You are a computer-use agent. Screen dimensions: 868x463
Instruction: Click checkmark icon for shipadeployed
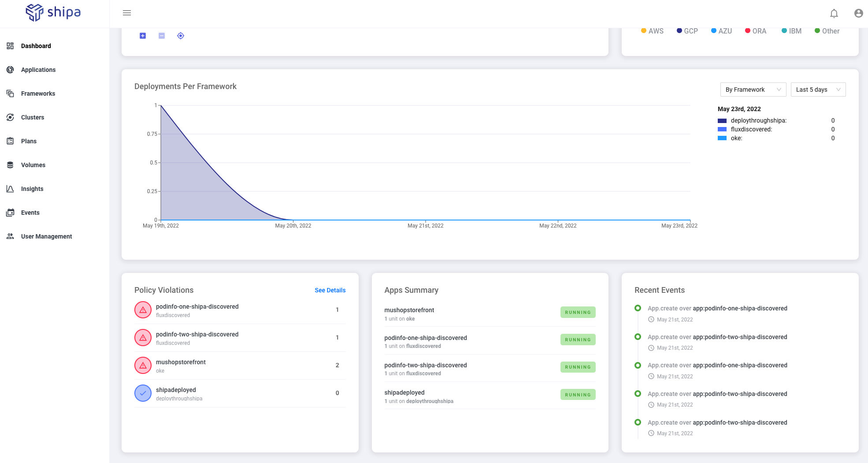point(143,393)
